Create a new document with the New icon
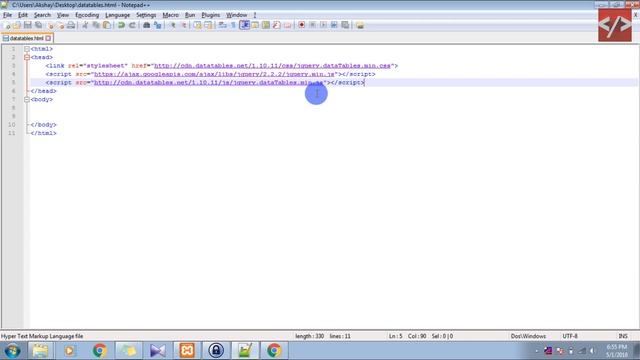Image resolution: width=640 pixels, height=360 pixels. (x=7, y=25)
